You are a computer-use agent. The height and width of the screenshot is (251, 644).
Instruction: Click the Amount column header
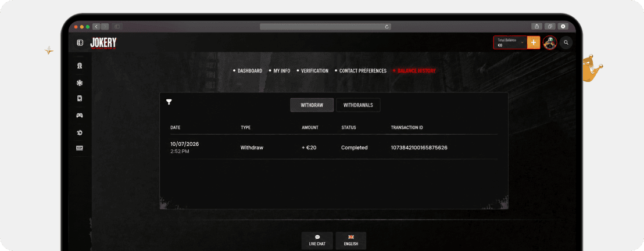click(310, 128)
